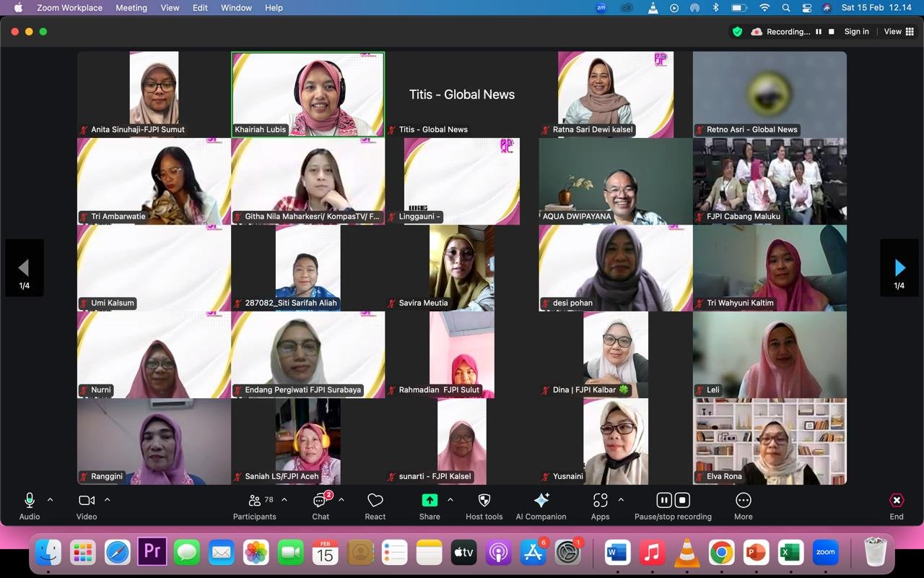The width and height of the screenshot is (924, 578).
Task: Select Khairiah Lubis video thumbnail
Action: pos(308,94)
